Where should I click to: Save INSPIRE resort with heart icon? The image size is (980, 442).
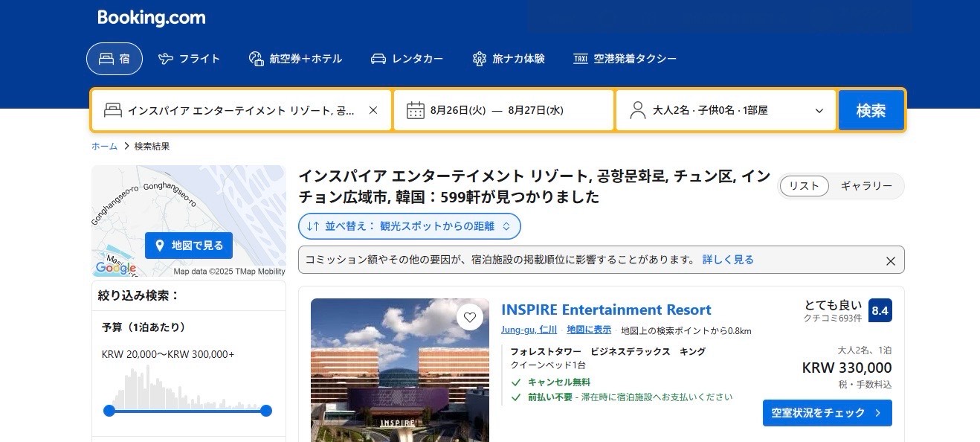coord(469,318)
